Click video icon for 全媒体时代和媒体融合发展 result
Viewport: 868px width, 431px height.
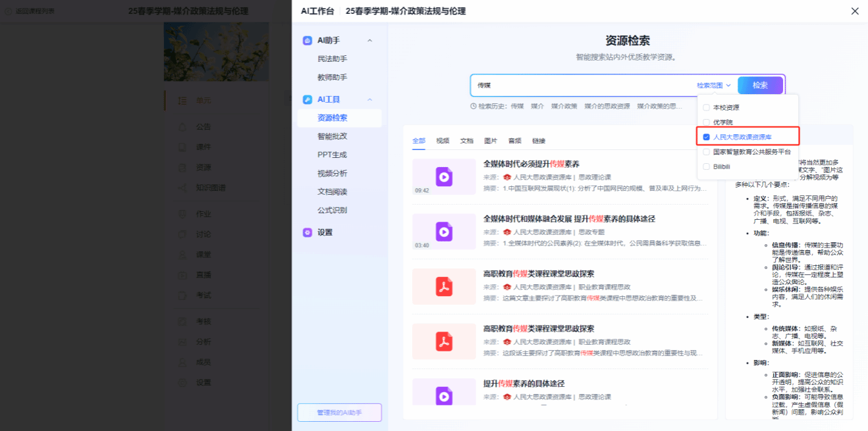click(x=444, y=232)
